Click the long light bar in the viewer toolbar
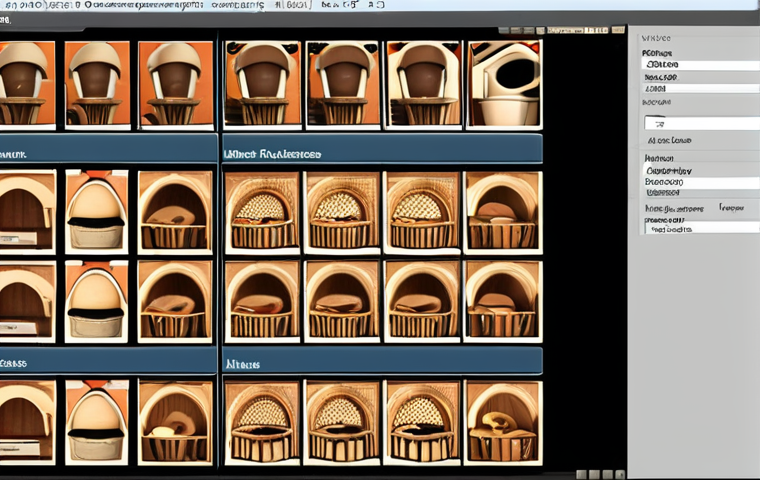This screenshot has height=480, width=760. point(577,30)
